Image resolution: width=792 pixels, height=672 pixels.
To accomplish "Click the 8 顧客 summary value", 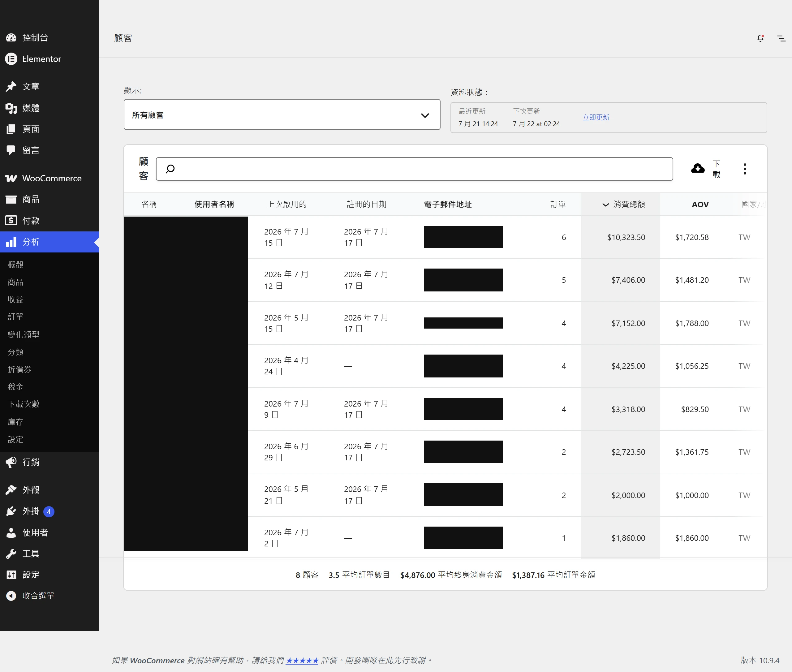I will tap(307, 575).
